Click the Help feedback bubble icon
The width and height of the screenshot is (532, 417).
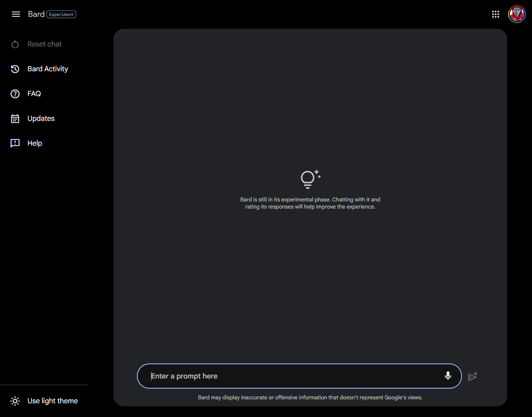tap(15, 143)
